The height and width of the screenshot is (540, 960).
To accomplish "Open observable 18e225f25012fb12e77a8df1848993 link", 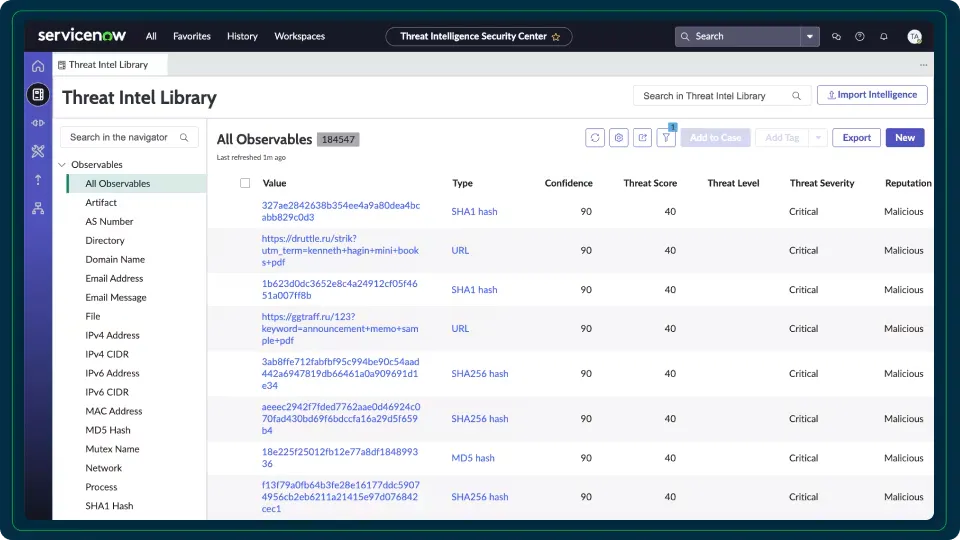I will 340,458.
